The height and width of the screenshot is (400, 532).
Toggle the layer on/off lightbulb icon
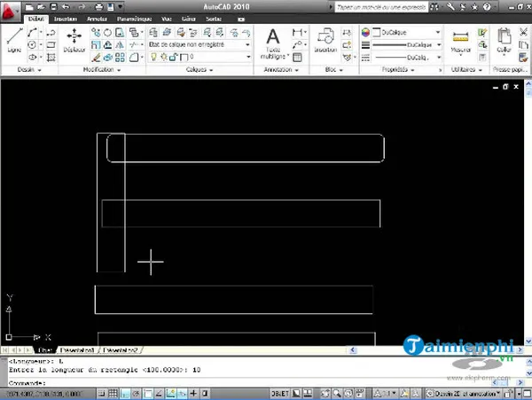pos(153,57)
